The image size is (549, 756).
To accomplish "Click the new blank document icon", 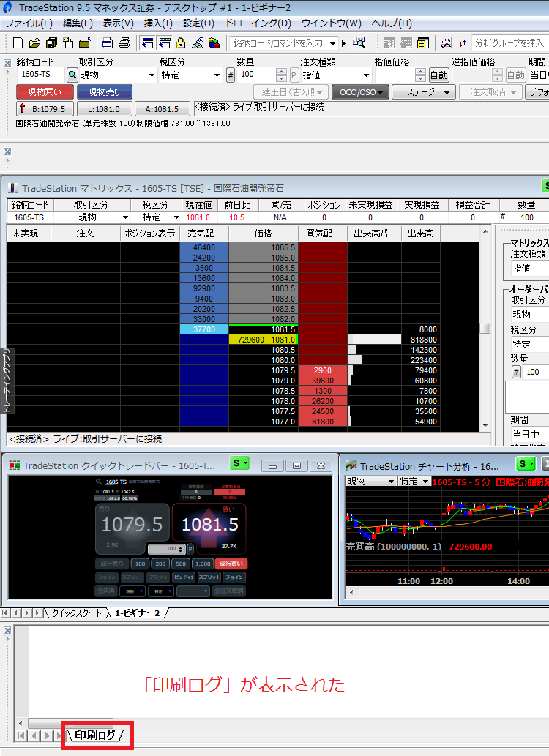I will pyautogui.click(x=18, y=43).
